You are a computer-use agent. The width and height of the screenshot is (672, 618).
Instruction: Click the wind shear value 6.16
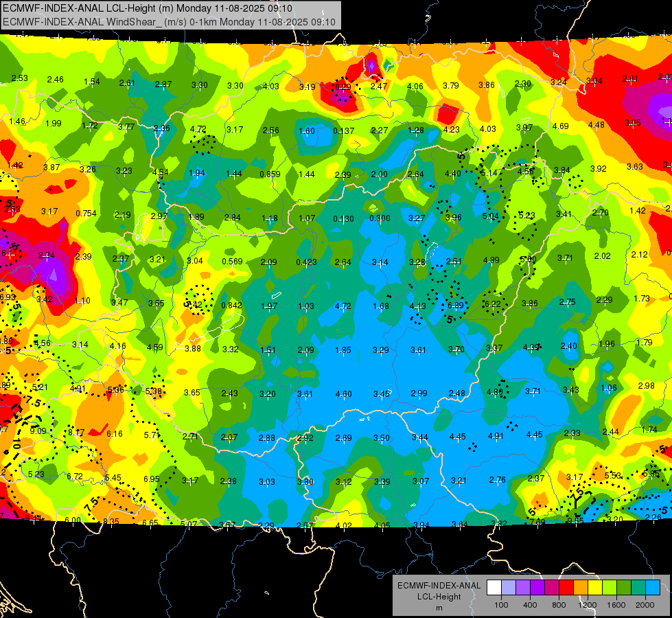[x=115, y=433]
